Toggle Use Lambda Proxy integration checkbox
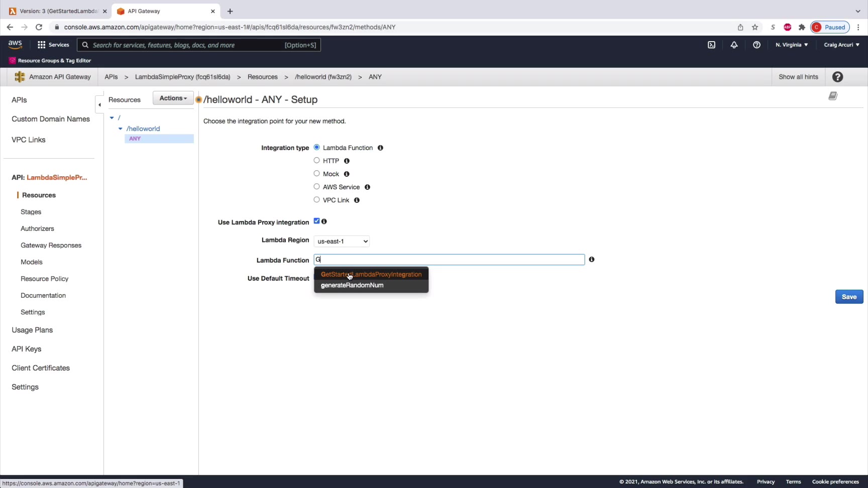 pos(316,221)
